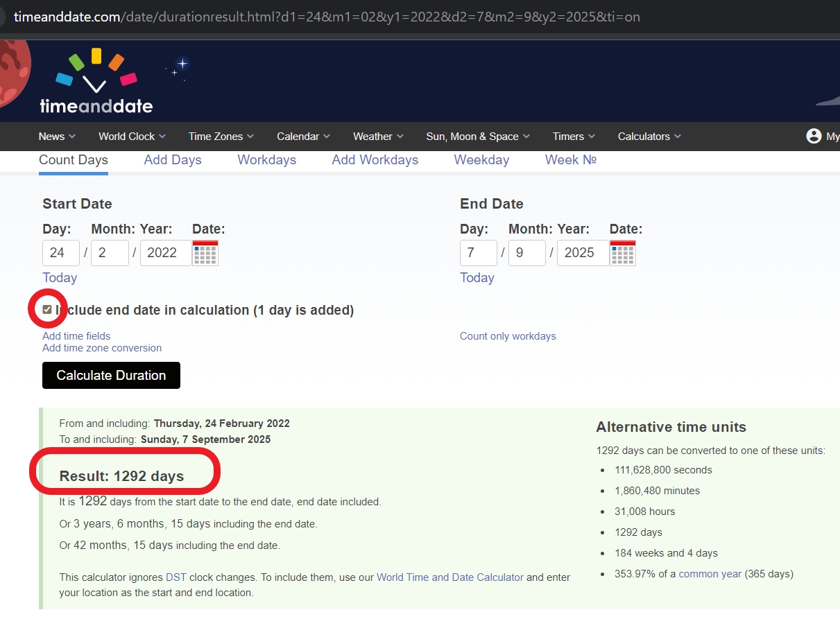Open End Date calendar picker icon
Screen dimensions: 840x628
[x=623, y=254]
